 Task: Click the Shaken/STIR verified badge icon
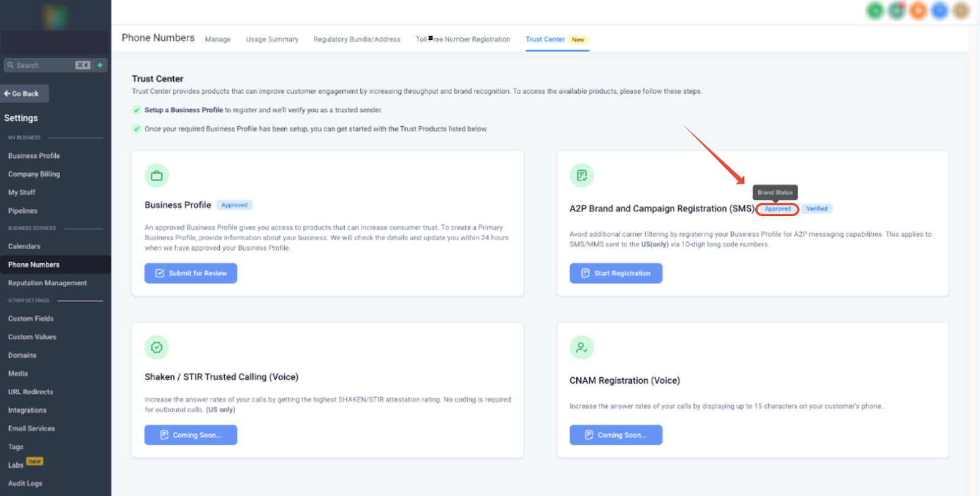point(157,347)
